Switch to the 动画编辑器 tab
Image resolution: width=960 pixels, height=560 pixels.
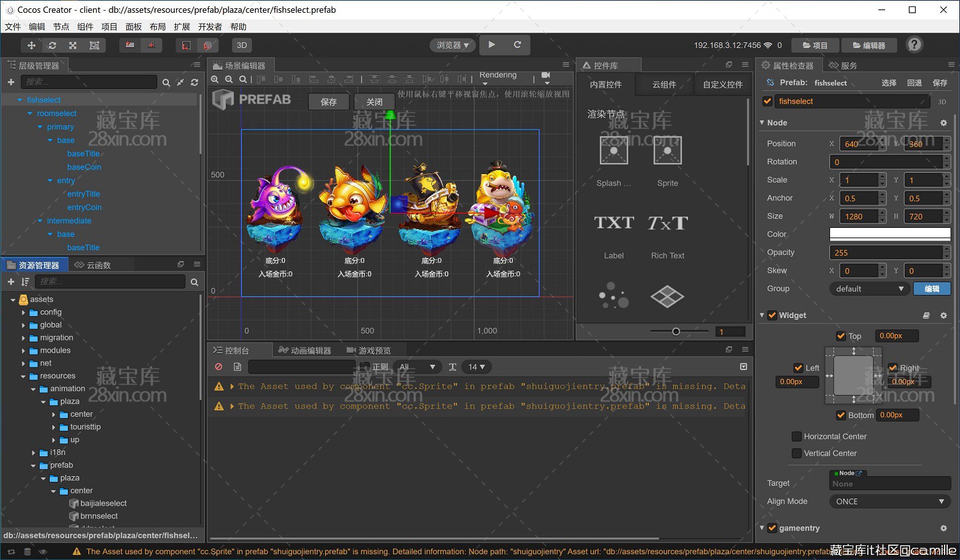[305, 351]
